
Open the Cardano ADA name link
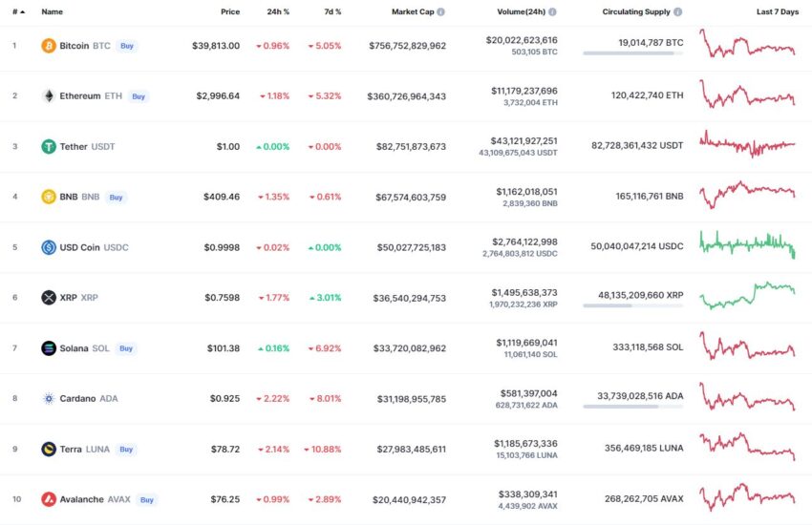pos(89,398)
